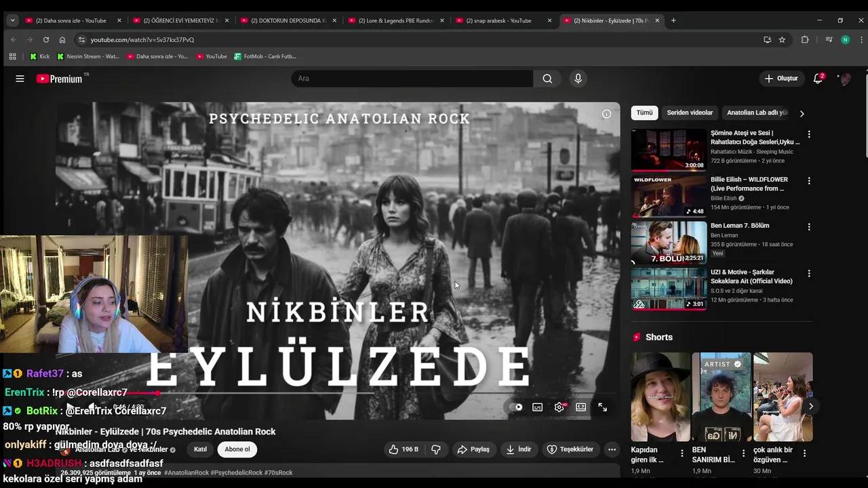Switch to the Daha sonra izle browser tab
The image size is (868, 488).
coord(73,20)
